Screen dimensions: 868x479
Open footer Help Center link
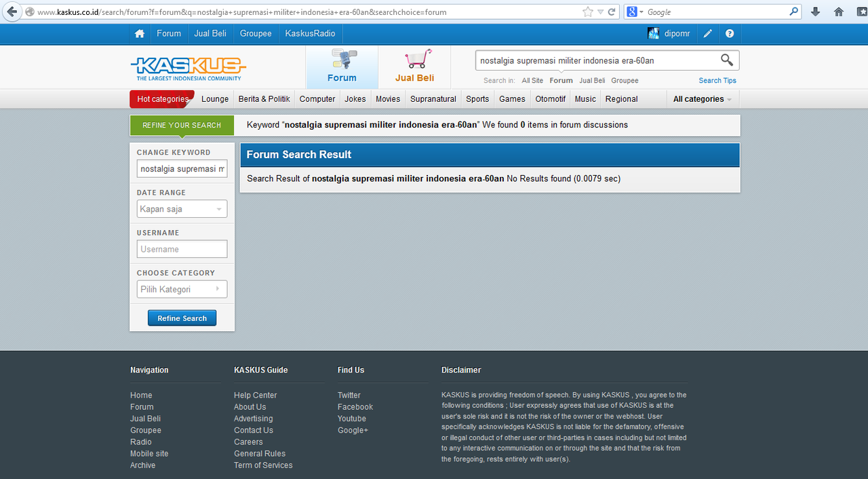click(x=256, y=396)
